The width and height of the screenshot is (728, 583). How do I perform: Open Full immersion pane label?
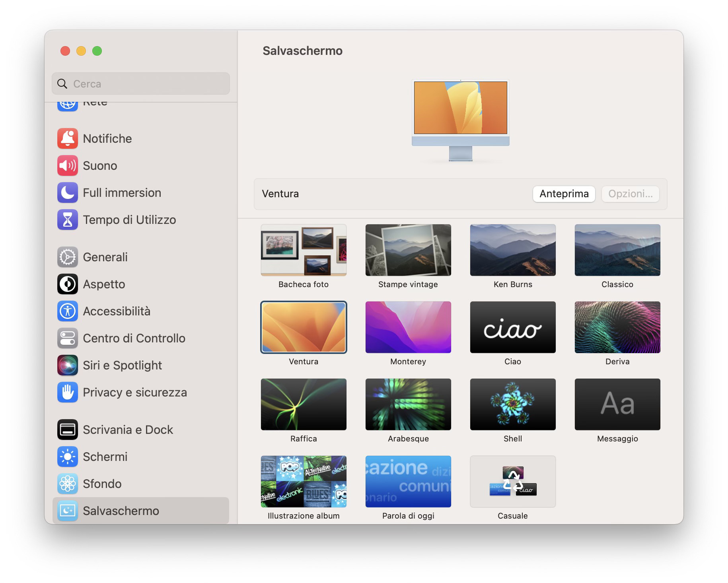(x=122, y=193)
